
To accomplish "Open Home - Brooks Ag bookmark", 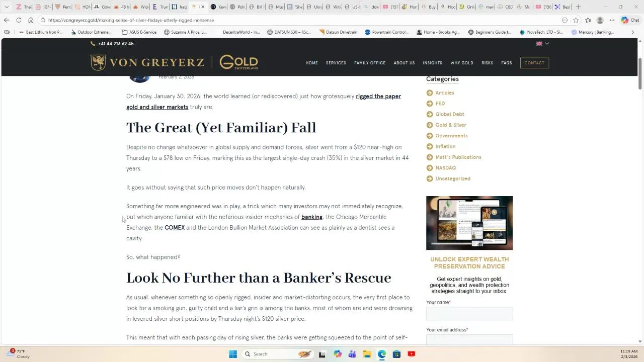I will tap(438, 32).
